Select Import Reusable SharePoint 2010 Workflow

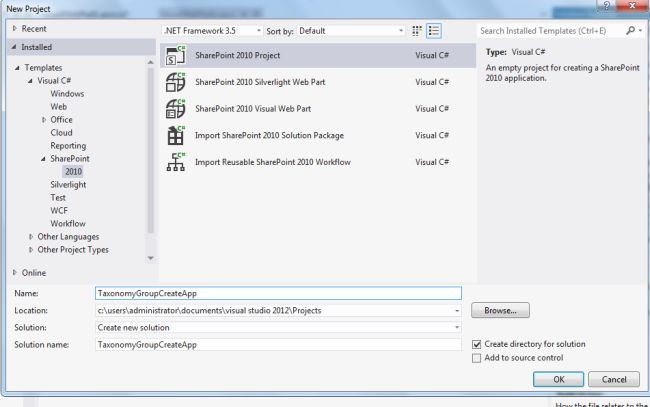pos(318,162)
